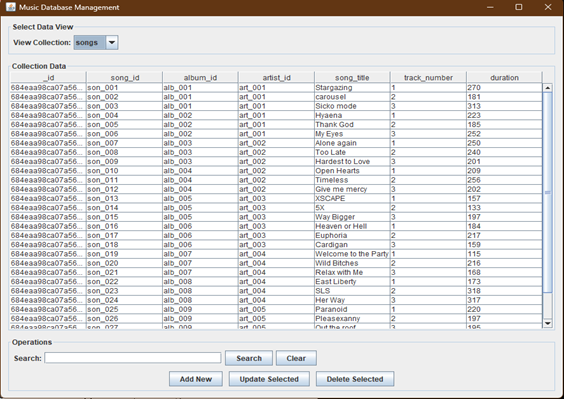This screenshot has width=564, height=399.
Task: Select the Paranoid cell
Action: click(x=352, y=309)
